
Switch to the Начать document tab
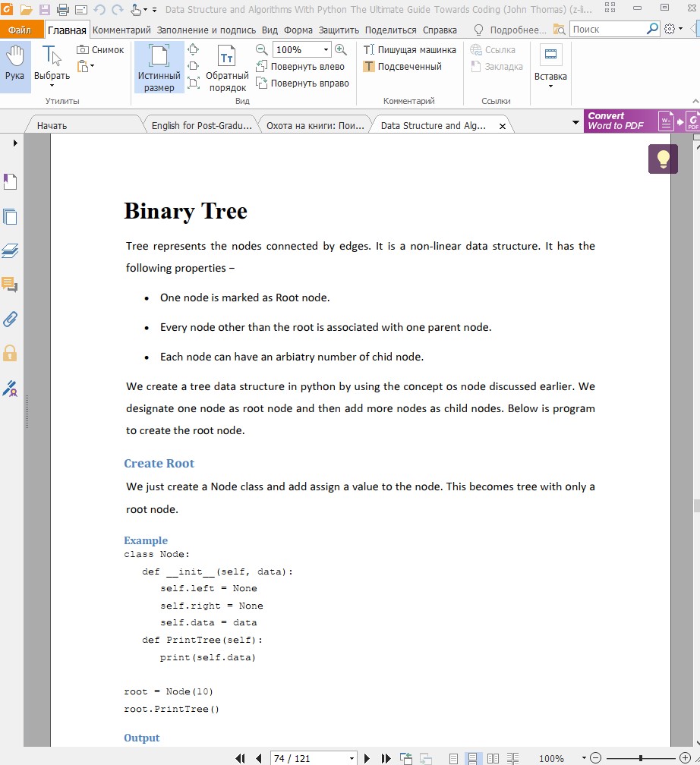coord(52,125)
